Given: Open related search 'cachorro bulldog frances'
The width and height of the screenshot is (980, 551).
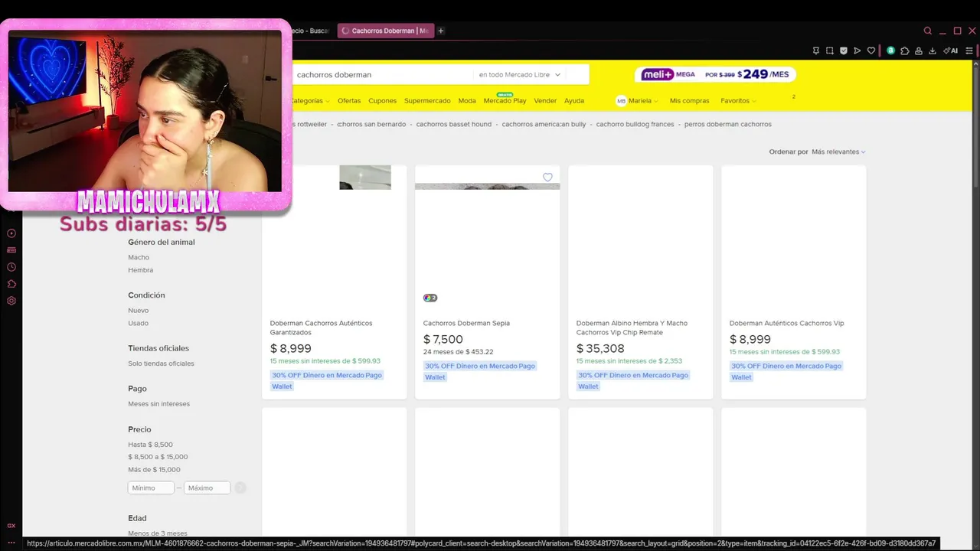Looking at the screenshot, I should (635, 124).
